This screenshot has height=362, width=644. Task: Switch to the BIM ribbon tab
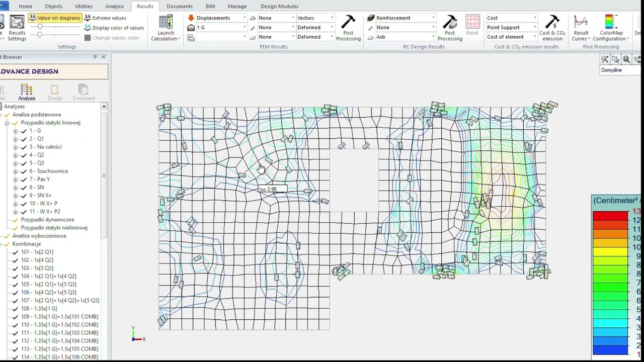[210, 6]
